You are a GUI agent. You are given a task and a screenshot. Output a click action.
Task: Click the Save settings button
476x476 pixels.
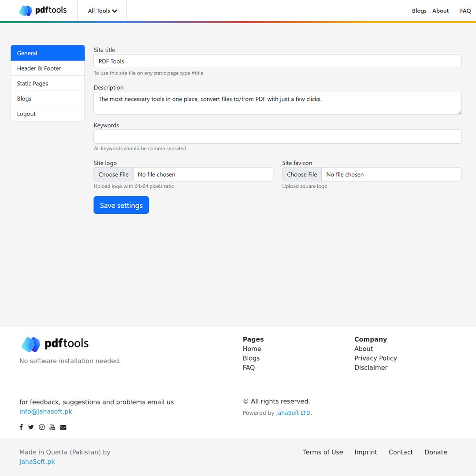pos(121,205)
